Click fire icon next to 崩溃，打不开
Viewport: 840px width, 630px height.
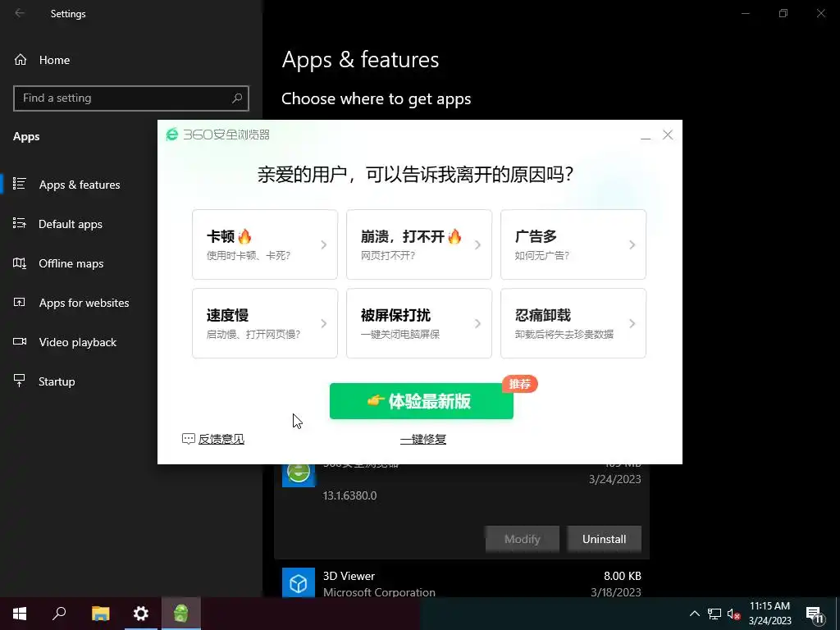click(454, 236)
